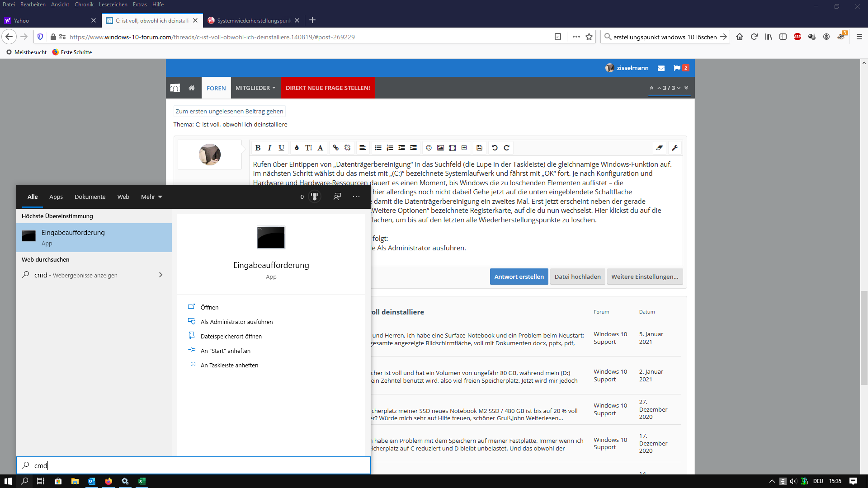Click 'Antwort erstellen' button
The width and height of the screenshot is (868, 488).
point(519,277)
